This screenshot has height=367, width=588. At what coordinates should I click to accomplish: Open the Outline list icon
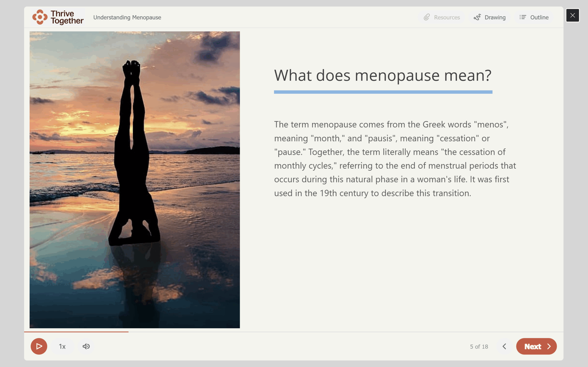point(523,17)
